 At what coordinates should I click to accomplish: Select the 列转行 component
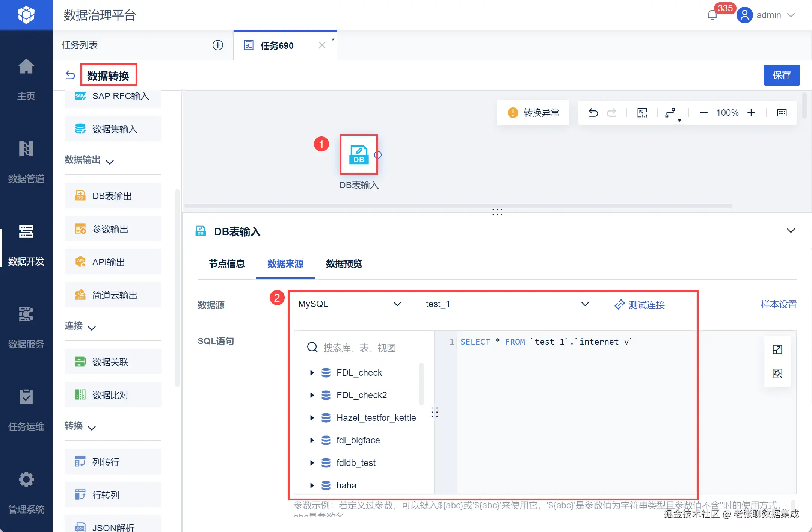pos(113,462)
